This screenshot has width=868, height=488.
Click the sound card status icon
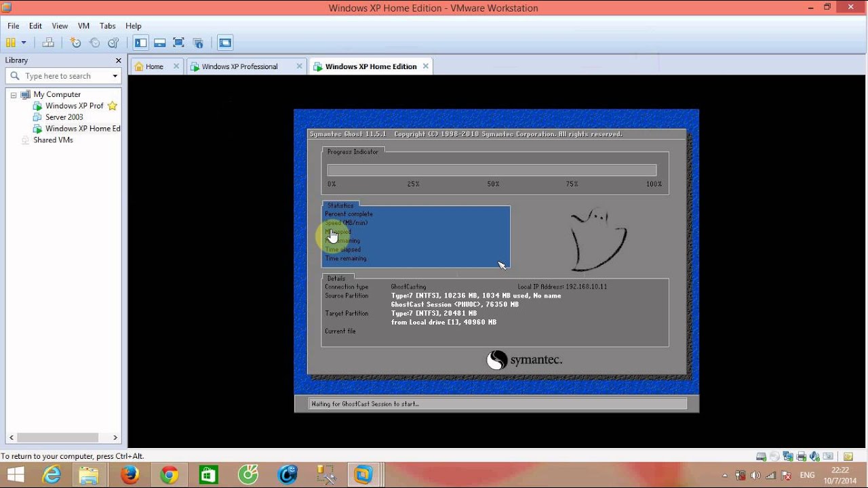(x=814, y=457)
